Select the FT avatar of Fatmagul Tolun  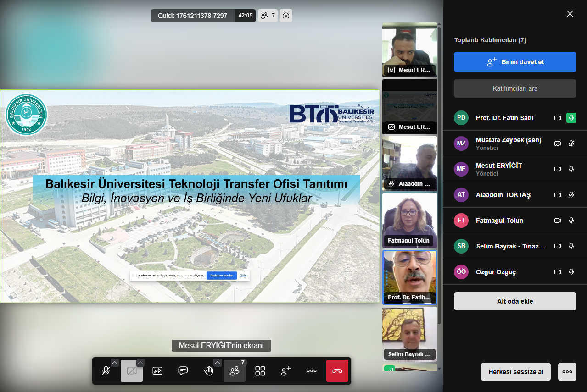(x=461, y=221)
